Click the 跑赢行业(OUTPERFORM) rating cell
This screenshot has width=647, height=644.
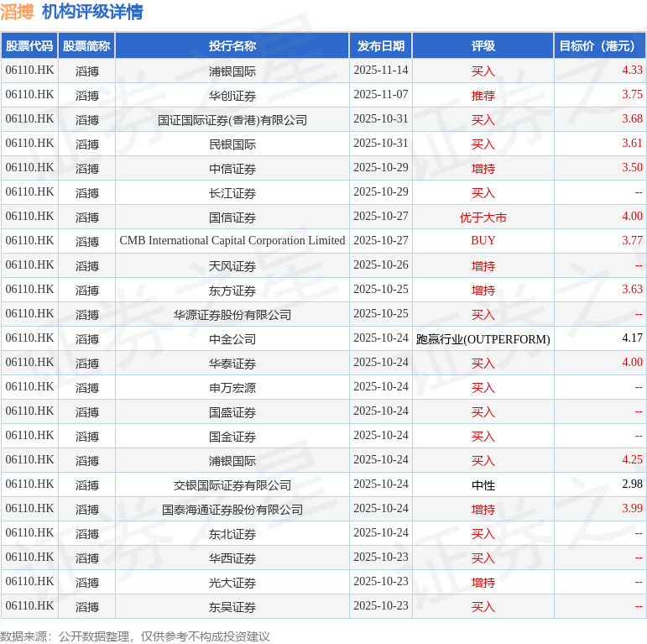(x=483, y=338)
